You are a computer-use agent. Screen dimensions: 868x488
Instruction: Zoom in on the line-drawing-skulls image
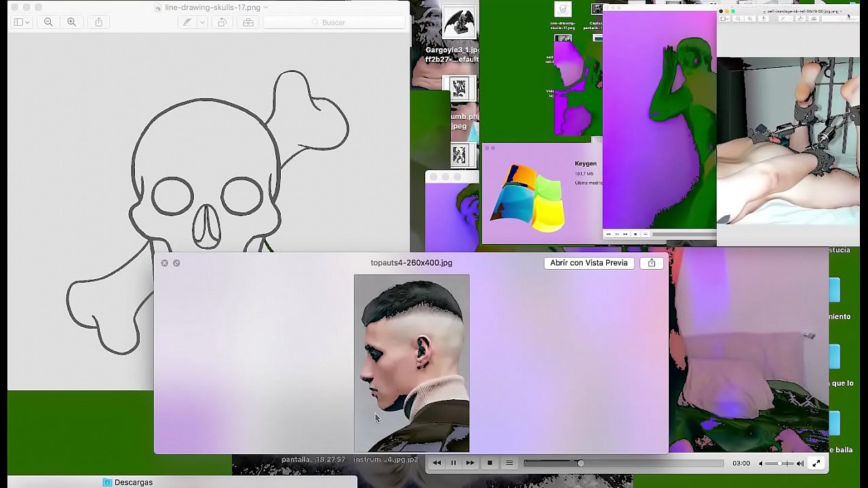click(71, 22)
